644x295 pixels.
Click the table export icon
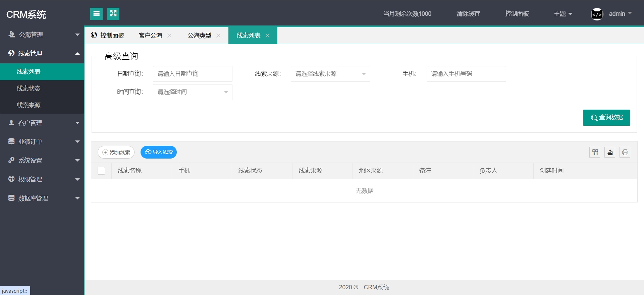610,152
